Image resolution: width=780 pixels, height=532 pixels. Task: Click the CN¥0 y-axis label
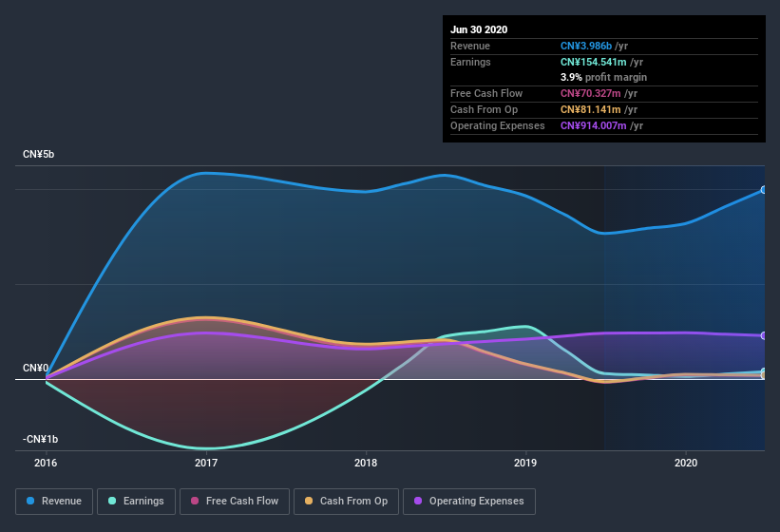coord(35,368)
